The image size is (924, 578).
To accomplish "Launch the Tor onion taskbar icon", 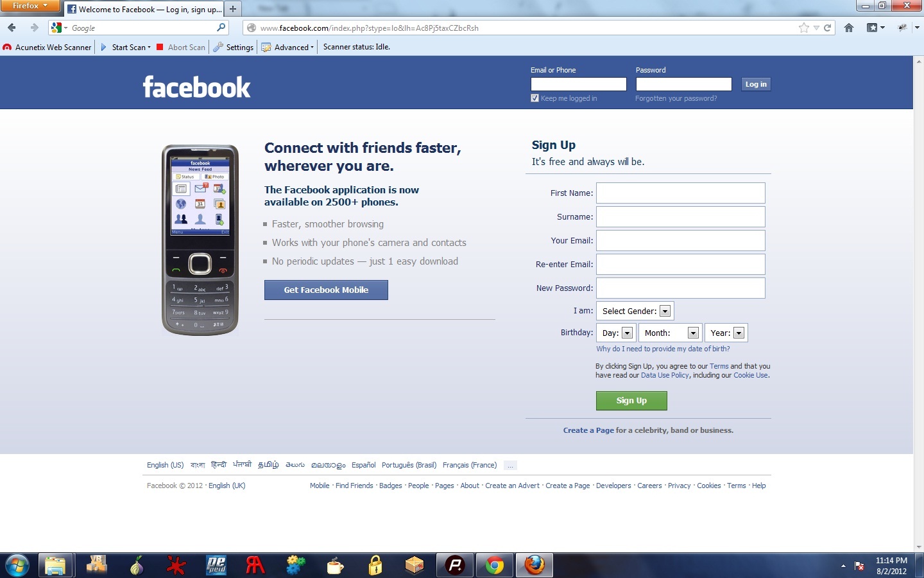I will (x=136, y=566).
